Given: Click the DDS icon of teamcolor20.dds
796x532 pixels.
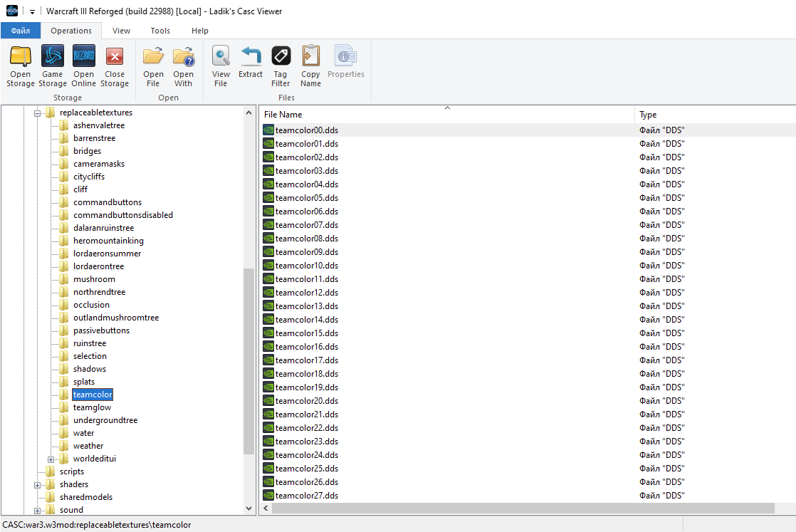Looking at the screenshot, I should pos(268,401).
